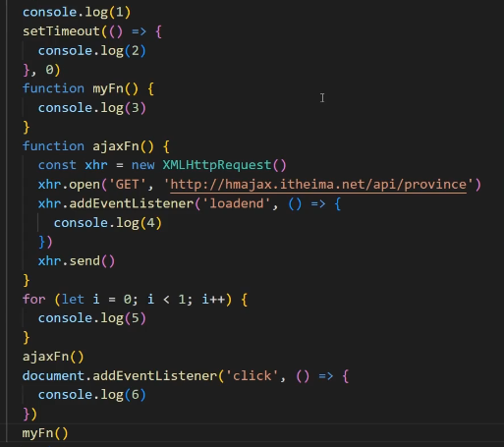Click 'xhr.addEventListener' method call
Image resolution: width=504 pixels, height=447 pixels.
click(116, 203)
